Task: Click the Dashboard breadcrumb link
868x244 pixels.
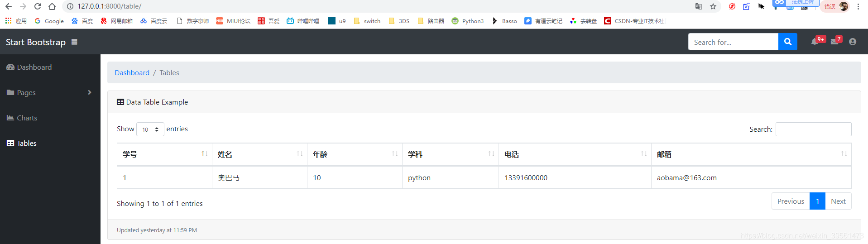Action: 132,72
